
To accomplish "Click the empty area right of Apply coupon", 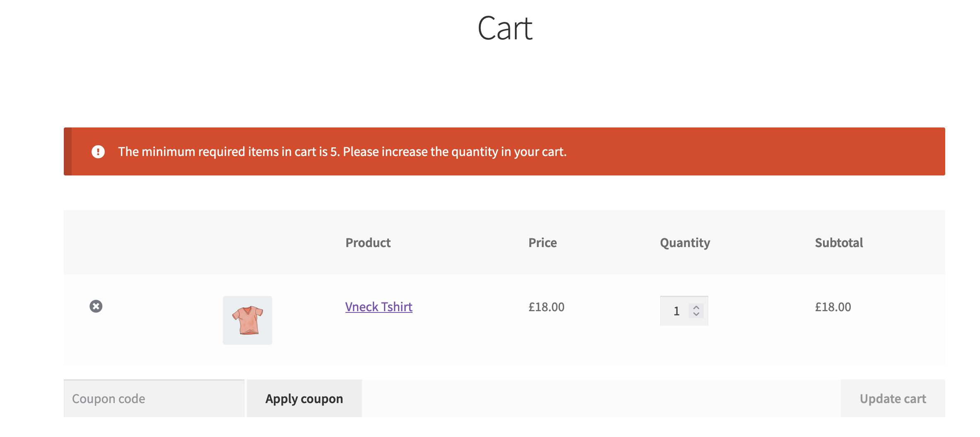I will 601,399.
